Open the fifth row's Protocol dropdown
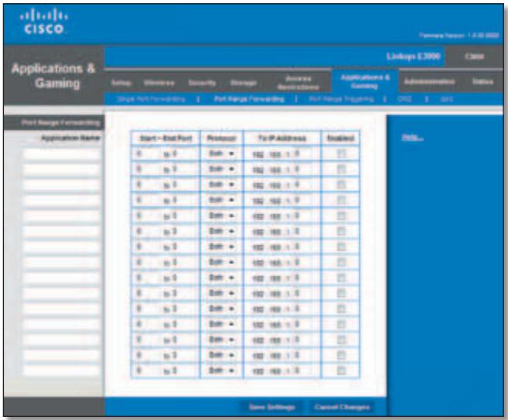This screenshot has height=420, width=508. (x=222, y=216)
